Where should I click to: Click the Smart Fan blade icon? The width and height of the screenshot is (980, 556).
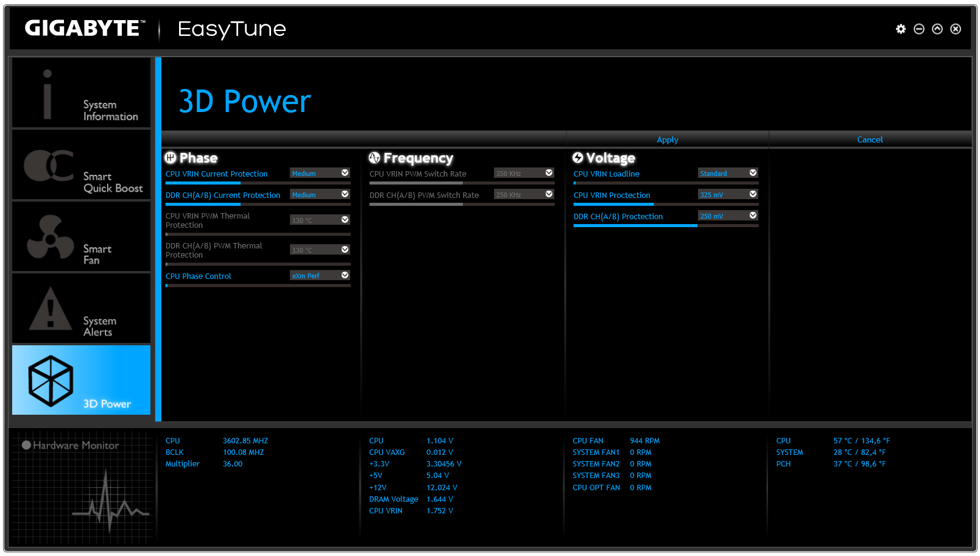(x=50, y=237)
